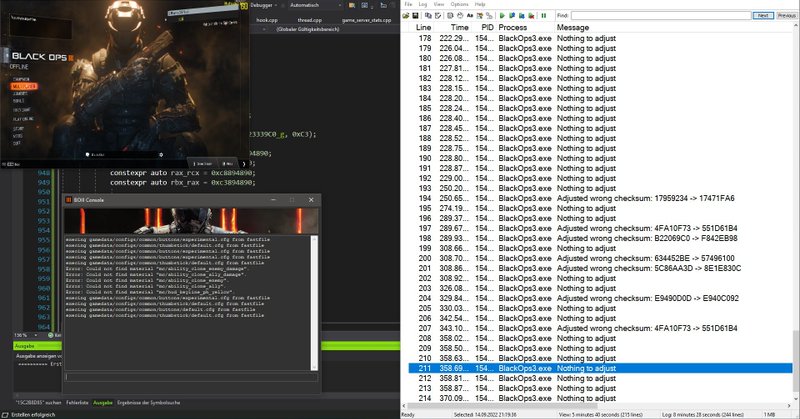Click the copy icon in log viewer toolbar
This screenshot has width=800, height=419.
[x=428, y=16]
